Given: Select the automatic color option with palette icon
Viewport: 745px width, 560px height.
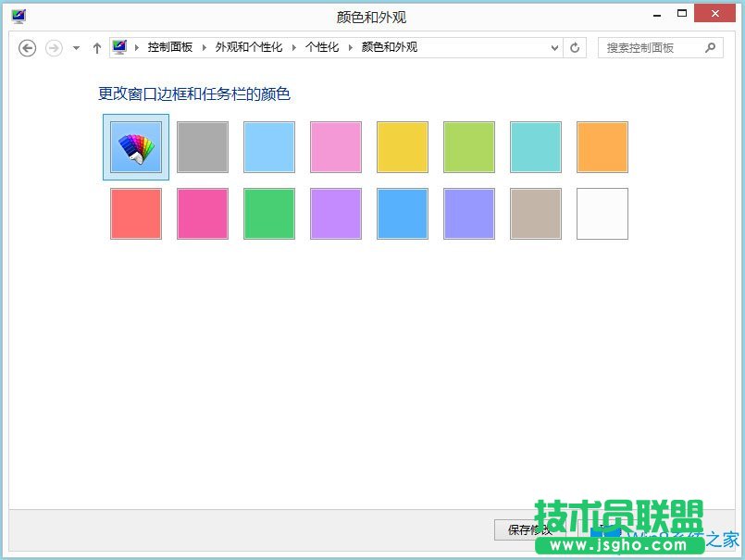Looking at the screenshot, I should [x=135, y=146].
